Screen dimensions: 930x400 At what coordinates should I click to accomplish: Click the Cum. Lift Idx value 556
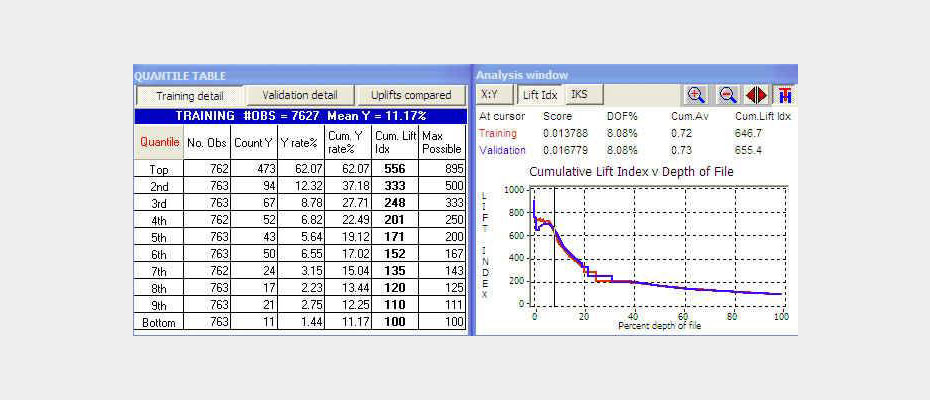click(x=394, y=169)
